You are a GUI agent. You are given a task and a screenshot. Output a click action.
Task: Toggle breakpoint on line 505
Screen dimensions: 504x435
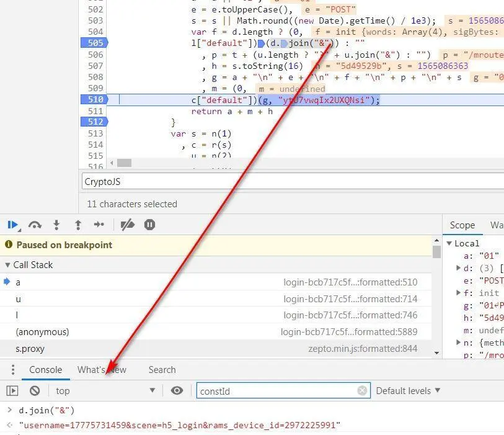tap(94, 43)
